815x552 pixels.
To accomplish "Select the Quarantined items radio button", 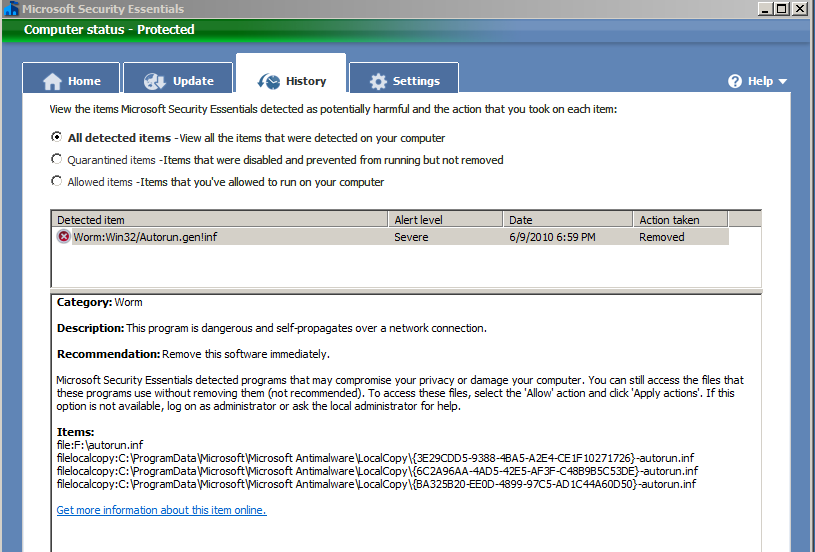I will pos(56,159).
